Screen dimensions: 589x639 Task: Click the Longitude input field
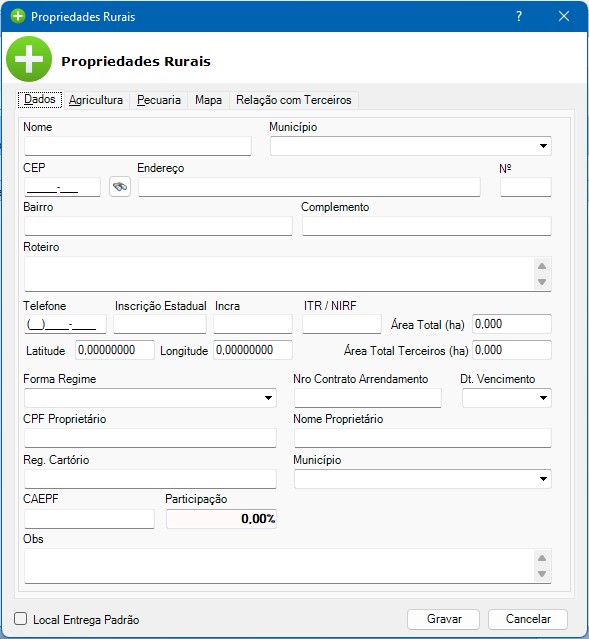253,350
